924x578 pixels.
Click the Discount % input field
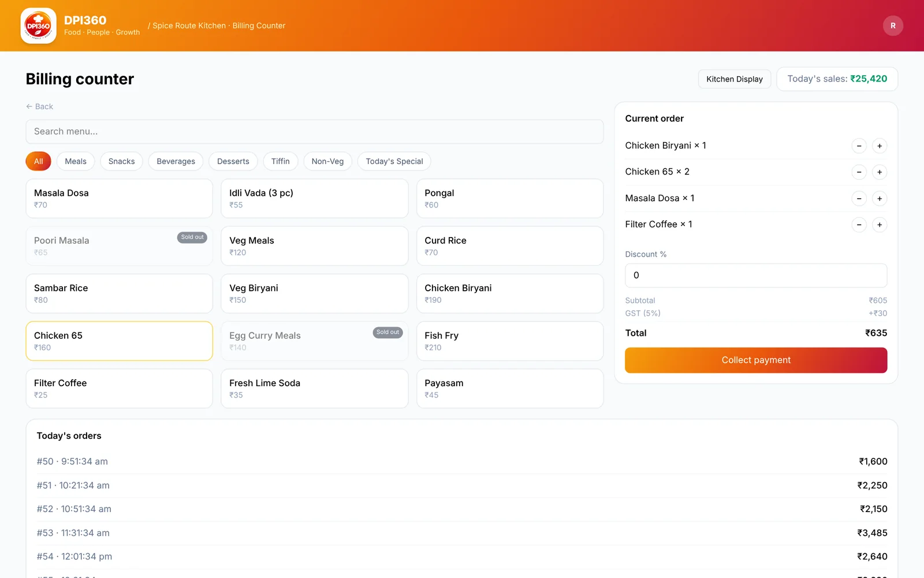tap(756, 276)
